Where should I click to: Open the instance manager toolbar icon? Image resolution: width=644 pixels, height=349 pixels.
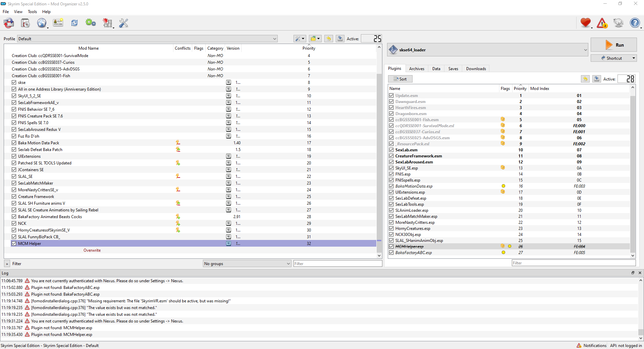(x=9, y=23)
